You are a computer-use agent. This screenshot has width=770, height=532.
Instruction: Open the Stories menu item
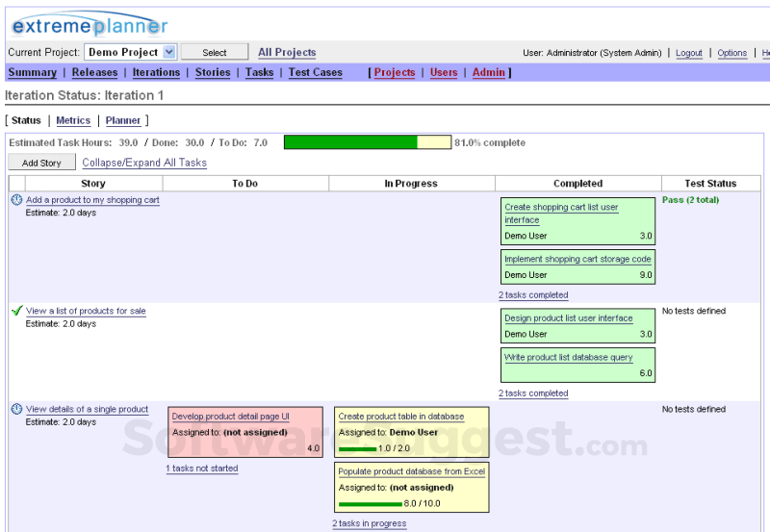[213, 72]
